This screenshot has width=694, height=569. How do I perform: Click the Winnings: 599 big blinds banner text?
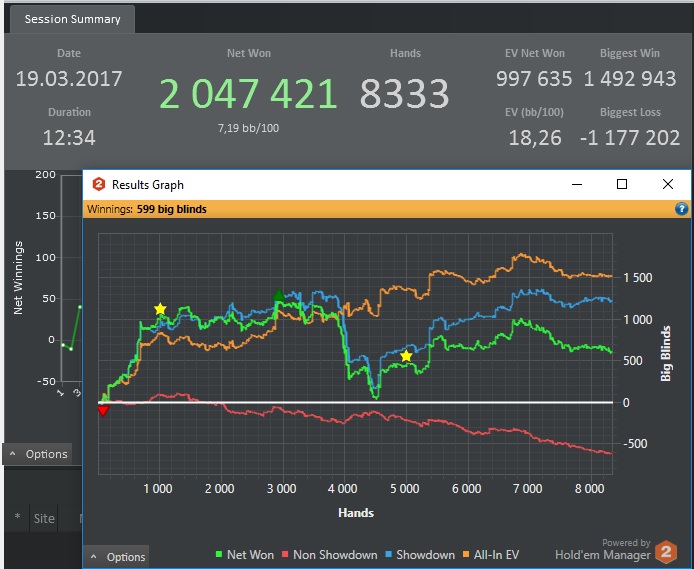tap(147, 209)
